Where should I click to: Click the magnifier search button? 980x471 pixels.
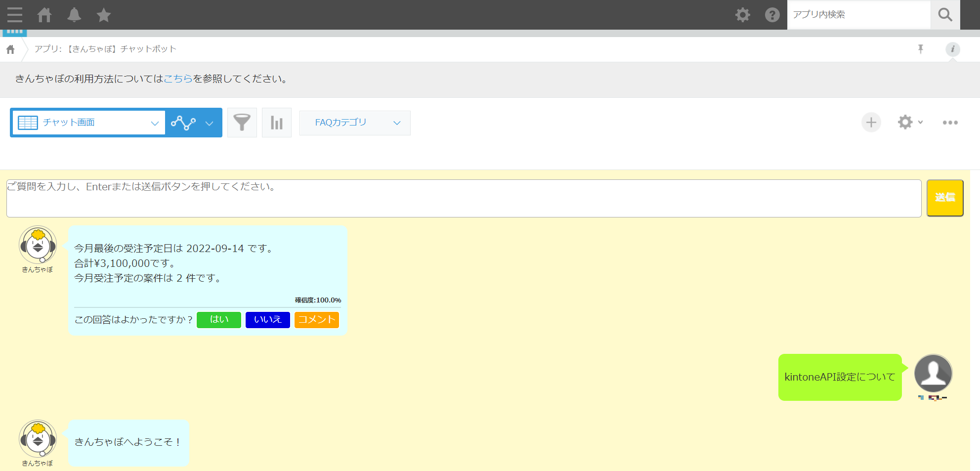pyautogui.click(x=945, y=15)
